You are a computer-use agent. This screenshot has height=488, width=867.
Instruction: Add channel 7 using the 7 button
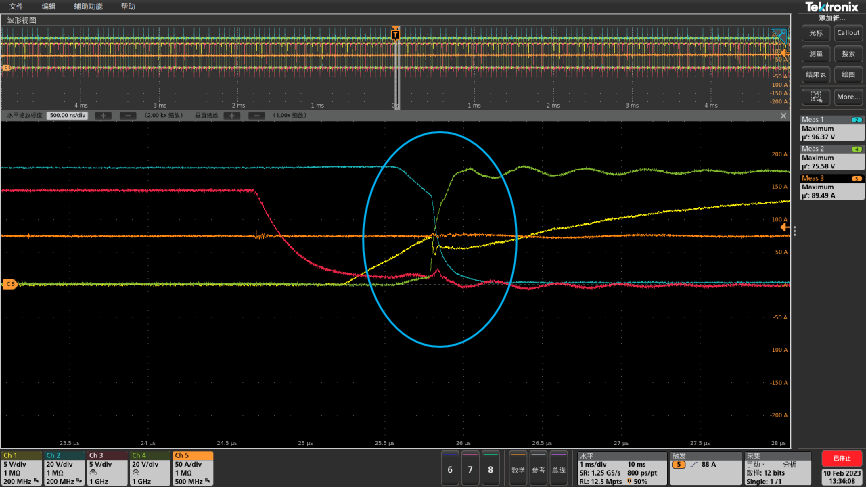(470, 468)
